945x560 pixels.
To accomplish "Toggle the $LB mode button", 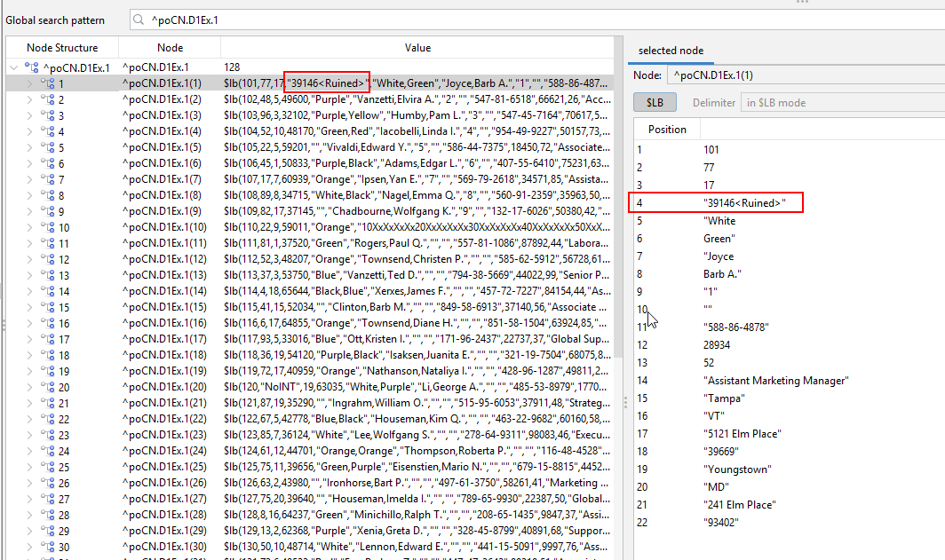I will click(655, 102).
